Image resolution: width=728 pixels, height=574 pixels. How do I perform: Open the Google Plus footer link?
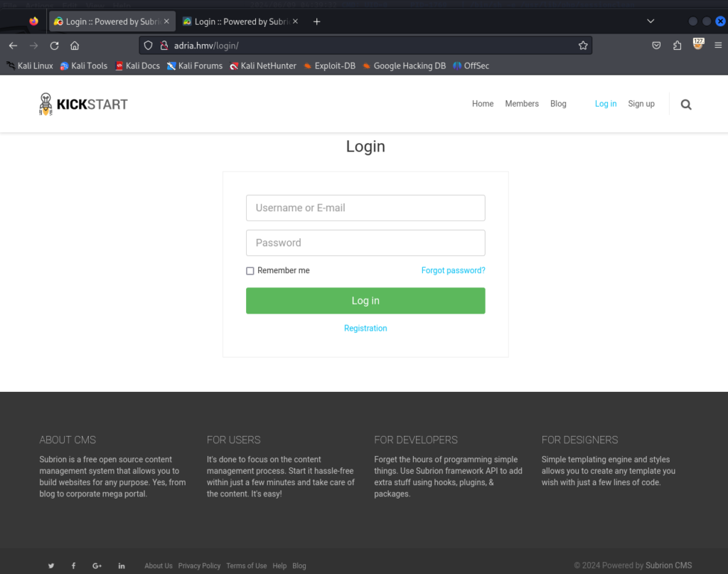click(97, 565)
